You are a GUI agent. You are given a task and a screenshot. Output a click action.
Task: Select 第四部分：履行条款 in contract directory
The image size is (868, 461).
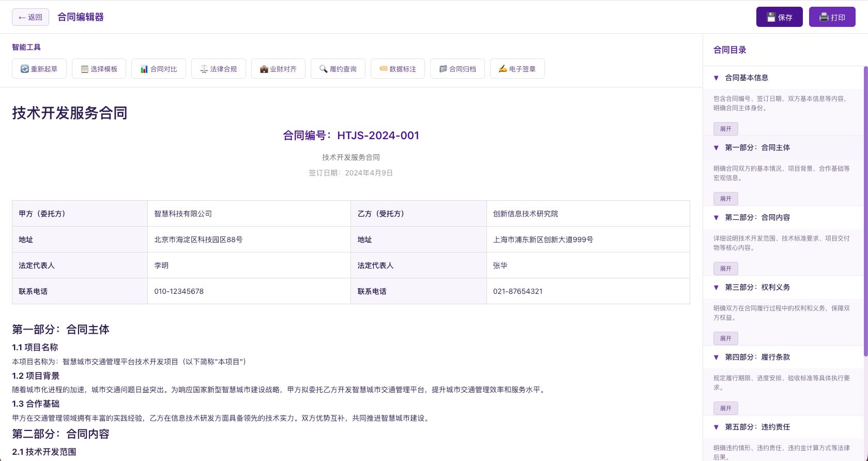point(757,357)
